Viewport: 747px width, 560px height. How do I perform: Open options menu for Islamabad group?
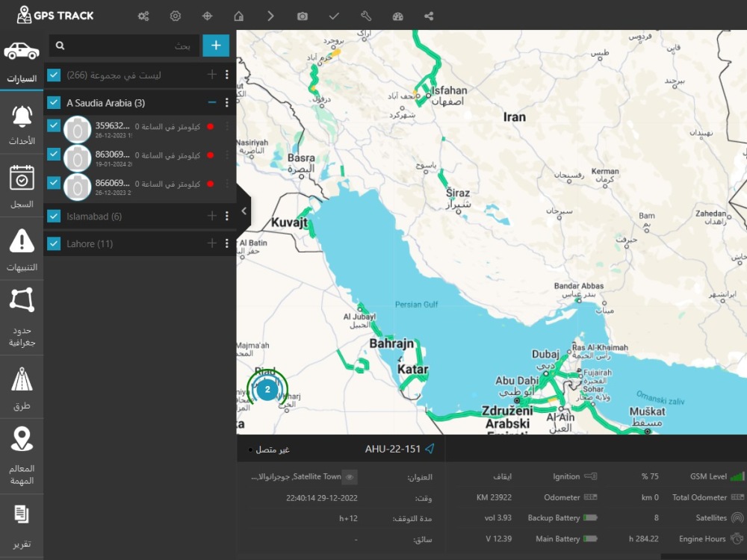click(227, 217)
